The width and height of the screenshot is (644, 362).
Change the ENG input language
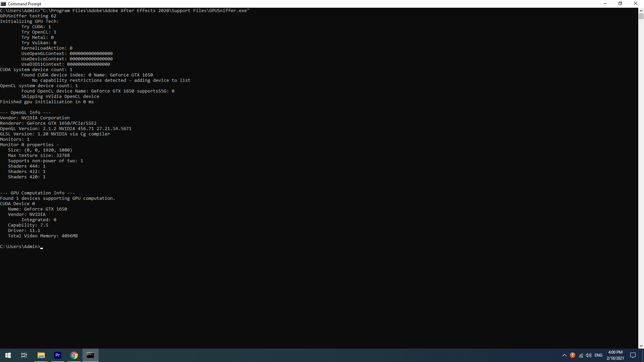[x=599, y=355]
